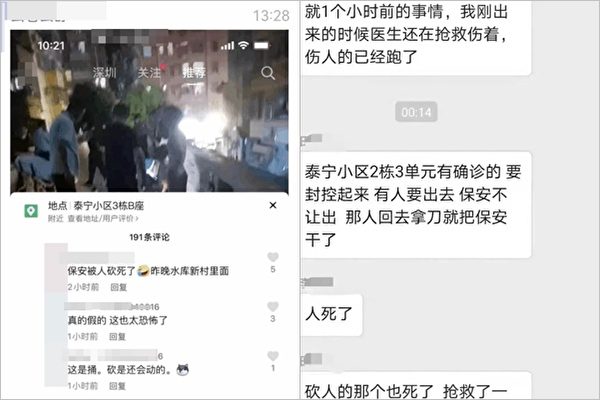Click the chat bubble 人死了
Screen dimensions: 600x400
[331, 314]
